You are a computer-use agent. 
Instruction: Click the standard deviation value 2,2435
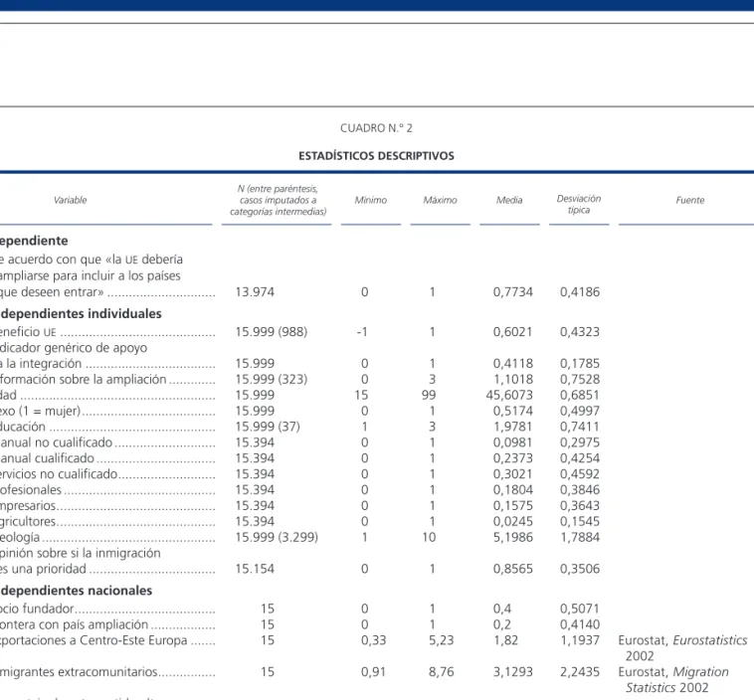click(x=580, y=671)
